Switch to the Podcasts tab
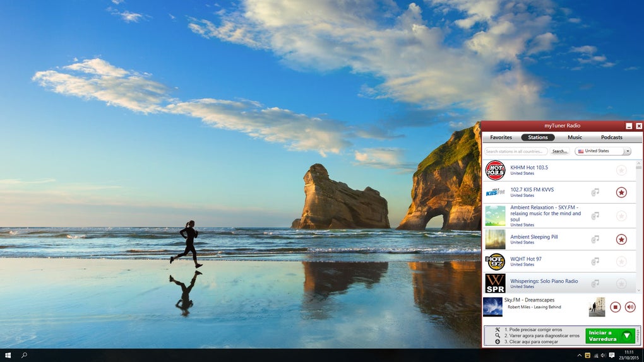The image size is (644, 362). (x=612, y=137)
